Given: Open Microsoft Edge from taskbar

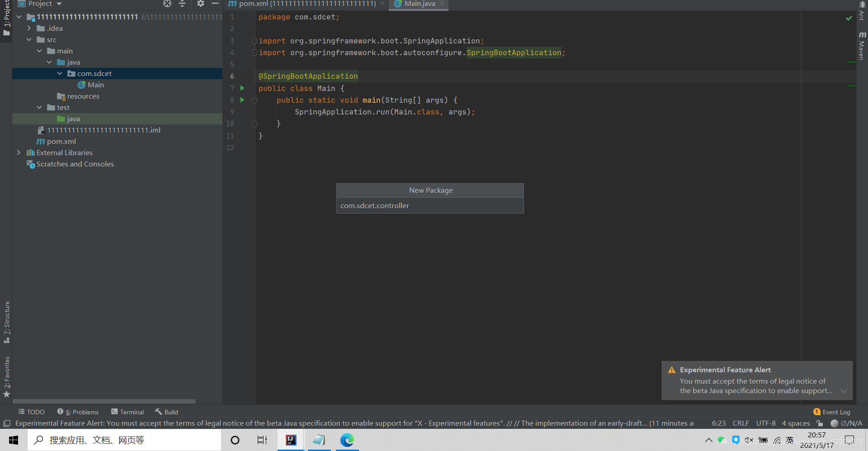Looking at the screenshot, I should tap(347, 440).
